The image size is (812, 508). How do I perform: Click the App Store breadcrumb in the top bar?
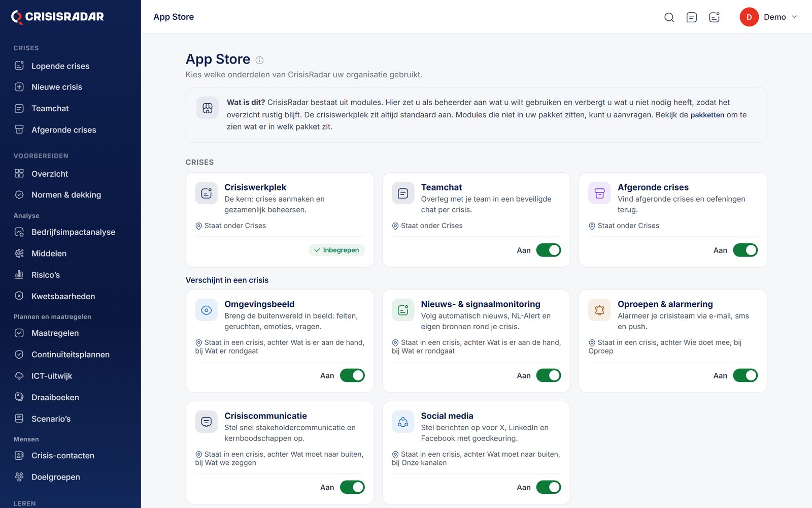174,17
